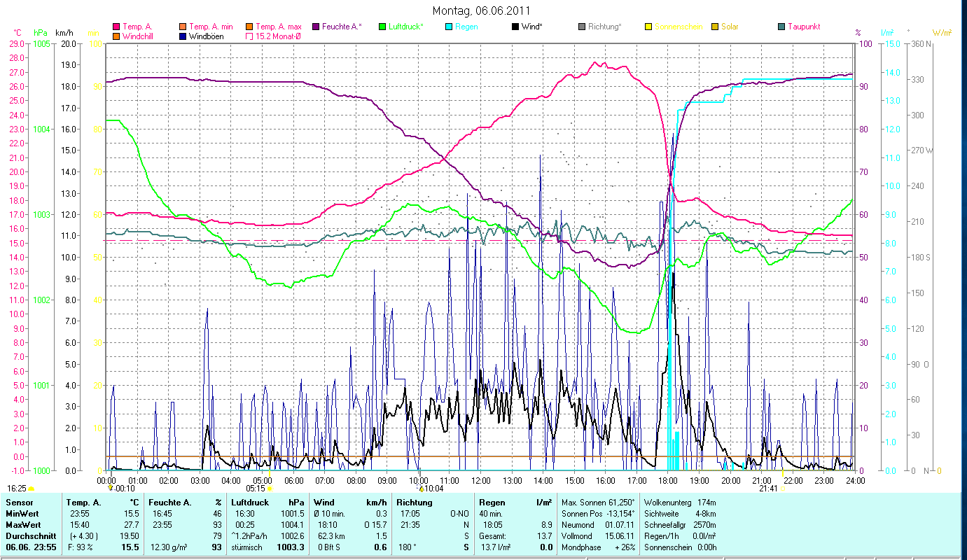Click the 15.2 Monat-Ø legend box
The image size is (967, 560).
[249, 36]
